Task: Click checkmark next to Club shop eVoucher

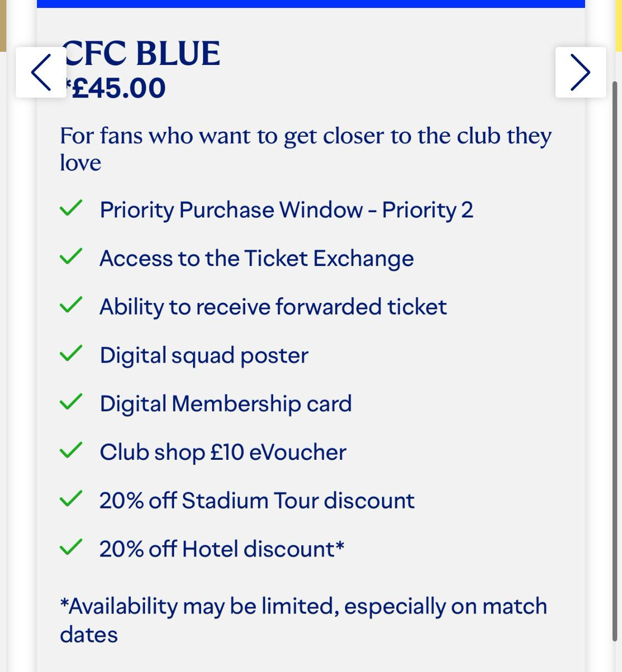Action: pyautogui.click(x=71, y=451)
